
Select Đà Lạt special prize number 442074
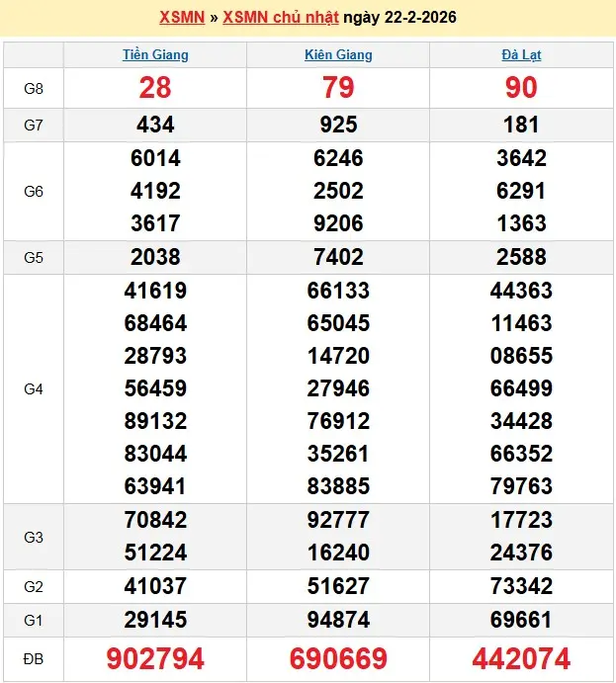point(521,658)
